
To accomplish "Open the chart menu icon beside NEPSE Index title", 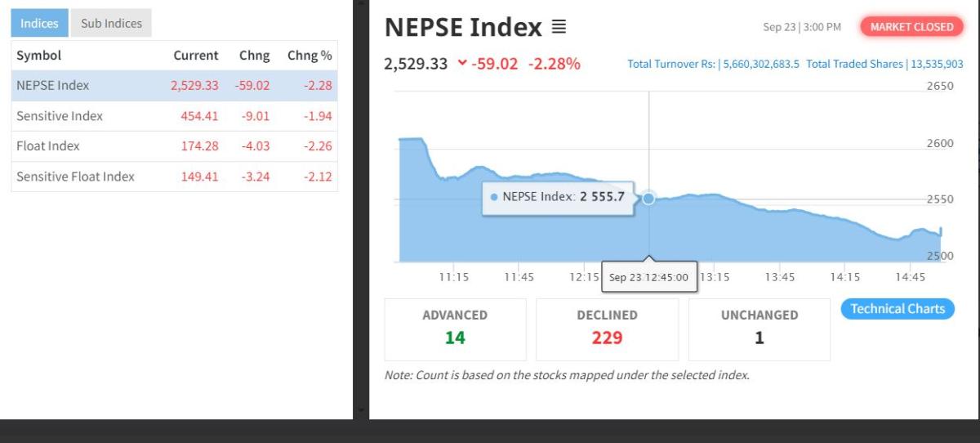I will click(x=559, y=27).
